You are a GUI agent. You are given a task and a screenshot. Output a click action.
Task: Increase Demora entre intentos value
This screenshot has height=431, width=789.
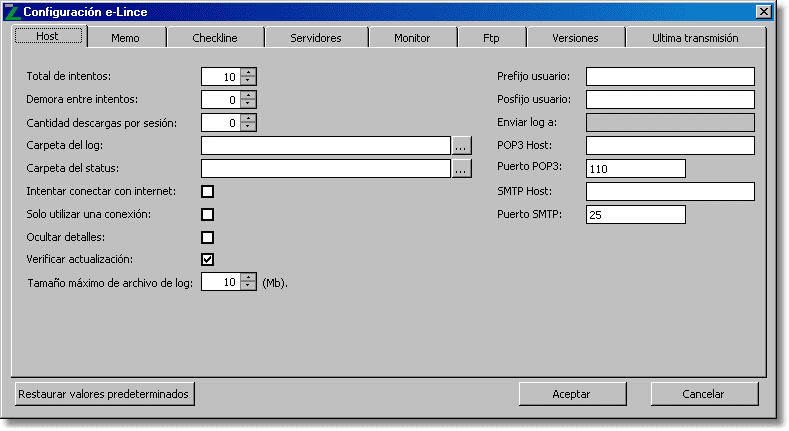coord(248,96)
